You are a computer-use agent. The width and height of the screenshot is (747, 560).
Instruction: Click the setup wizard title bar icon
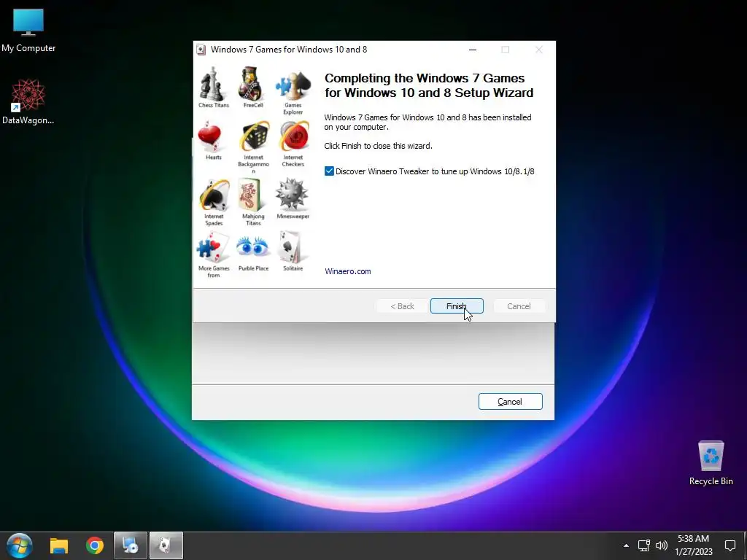click(201, 50)
